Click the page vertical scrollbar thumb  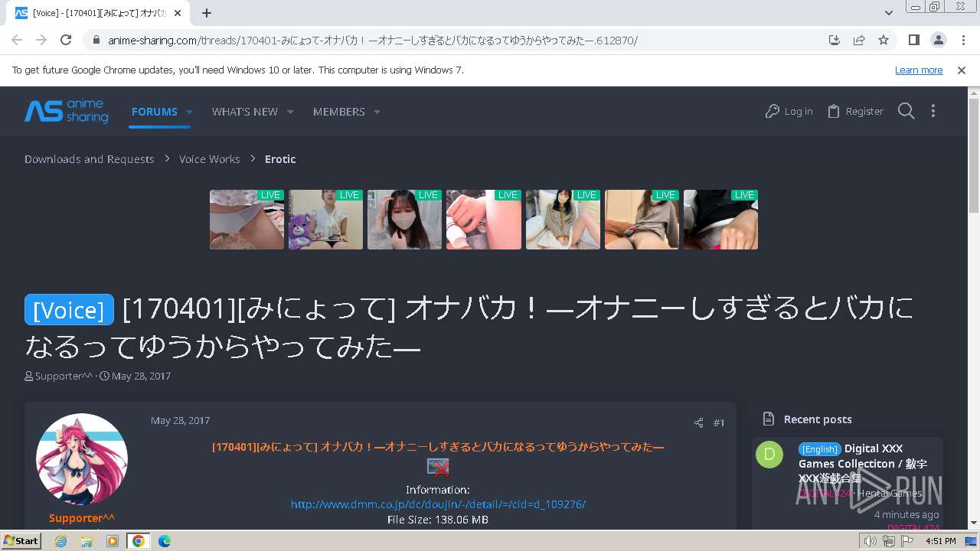pos(974,155)
